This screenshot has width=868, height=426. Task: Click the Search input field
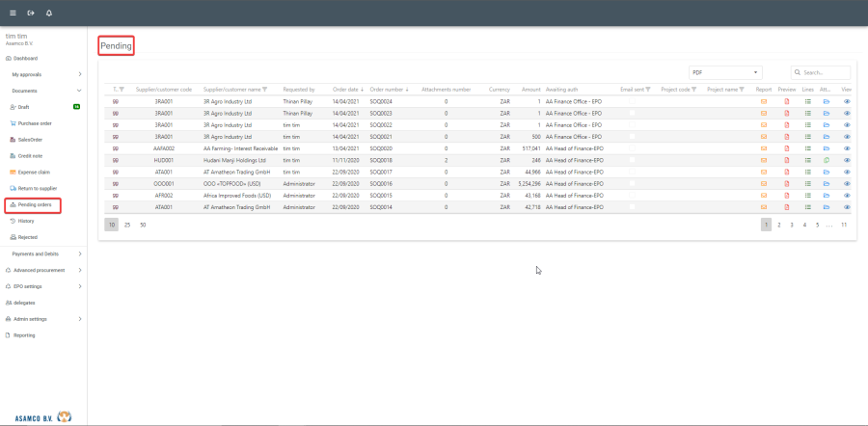pyautogui.click(x=825, y=72)
